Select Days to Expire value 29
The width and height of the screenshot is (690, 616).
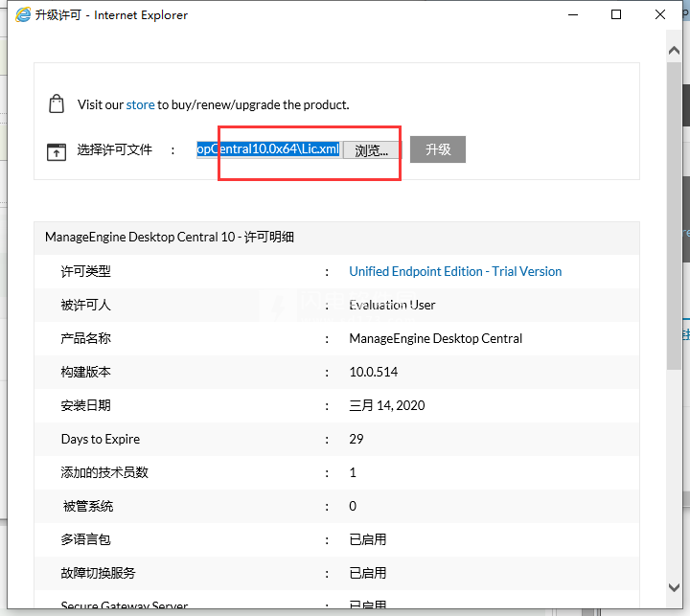tap(356, 439)
